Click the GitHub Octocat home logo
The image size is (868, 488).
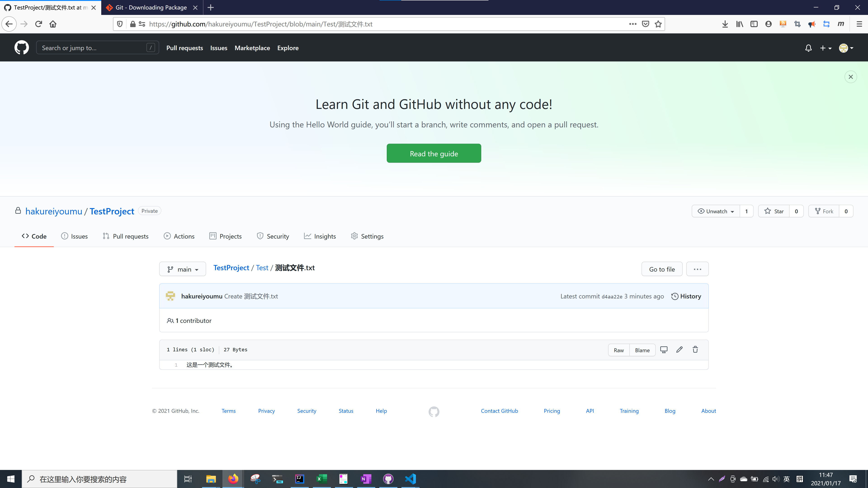[21, 48]
